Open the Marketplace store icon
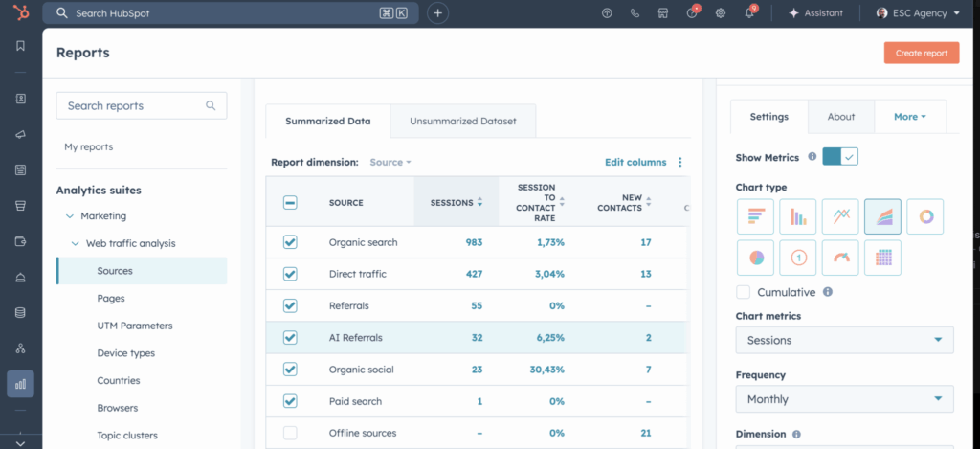 pyautogui.click(x=663, y=13)
